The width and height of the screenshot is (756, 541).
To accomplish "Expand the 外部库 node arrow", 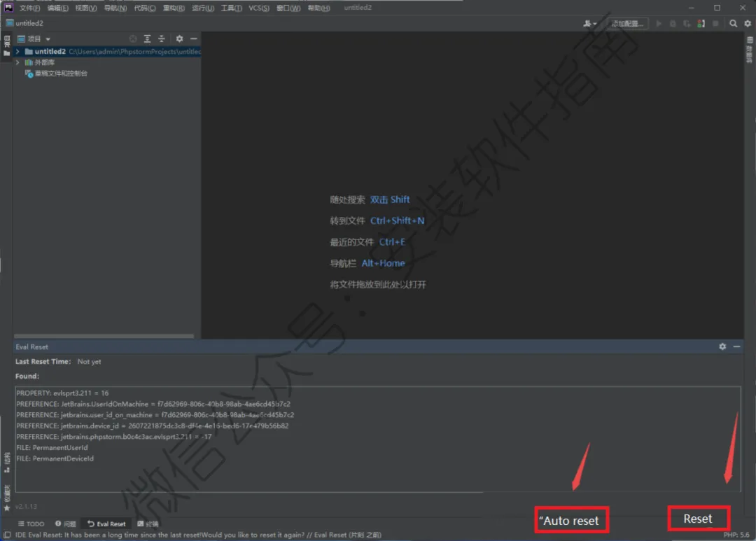I will 17,62.
